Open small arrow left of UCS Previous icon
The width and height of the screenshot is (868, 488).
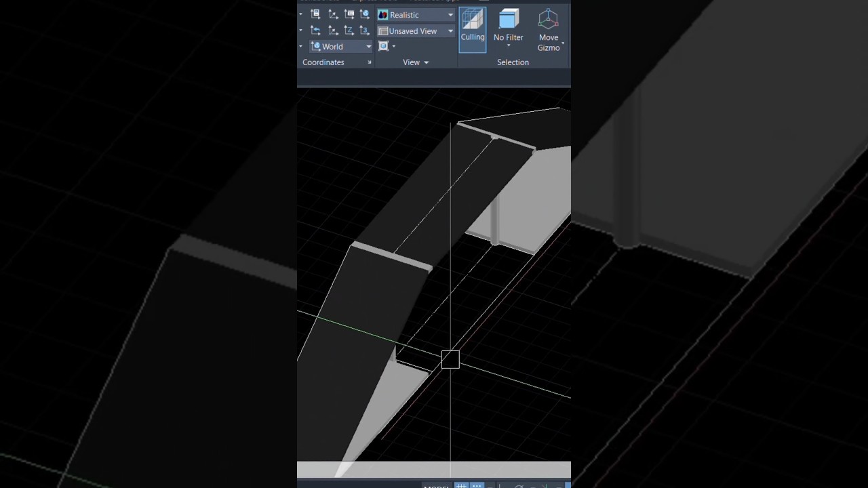point(301,30)
